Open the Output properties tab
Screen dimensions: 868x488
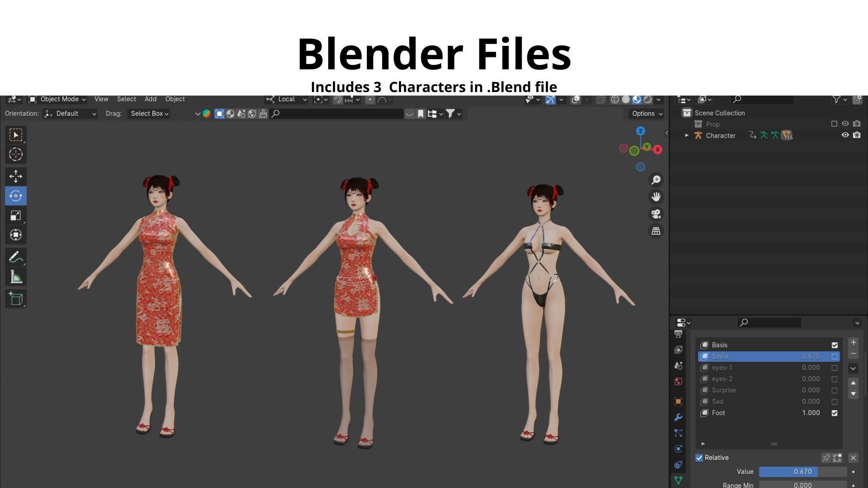point(678,334)
